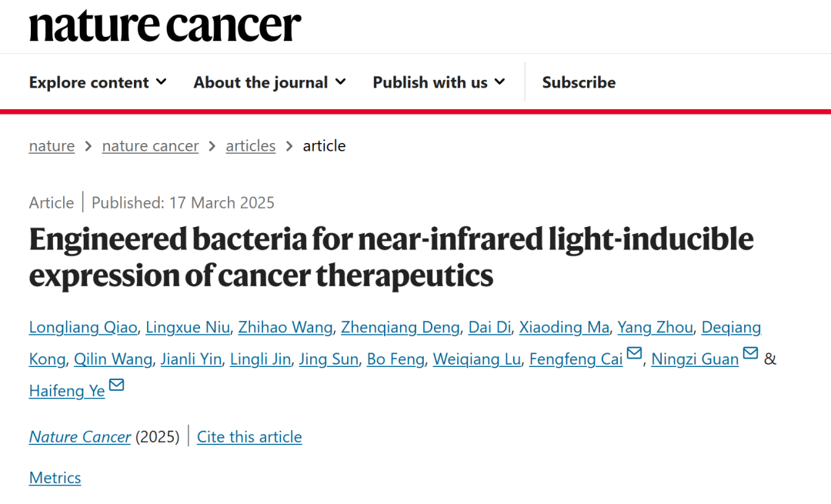831x504 pixels.
Task: Click author name Lingxue Niu
Action: coord(188,327)
